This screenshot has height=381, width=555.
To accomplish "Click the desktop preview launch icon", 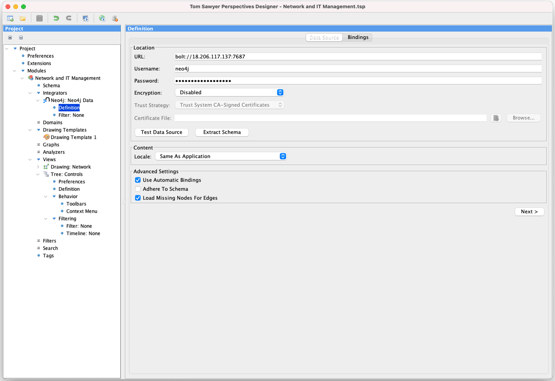I will [85, 18].
